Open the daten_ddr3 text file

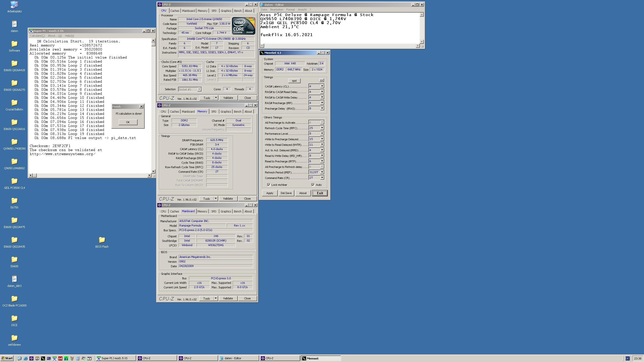point(14,281)
